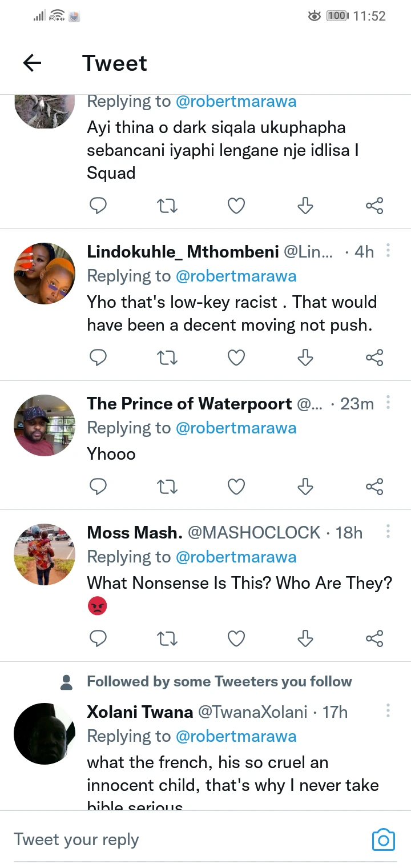Image resolution: width=411 pixels, height=868 pixels.
Task: View Lindokuhle_ Mthombeni's profile picture
Action: 45,274
